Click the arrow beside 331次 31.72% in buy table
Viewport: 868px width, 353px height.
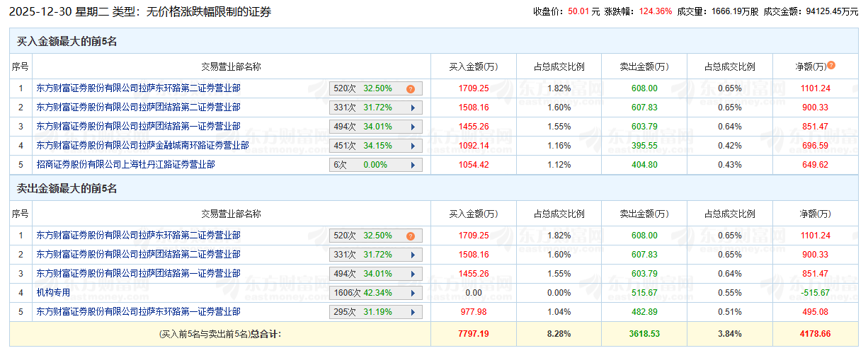411,108
